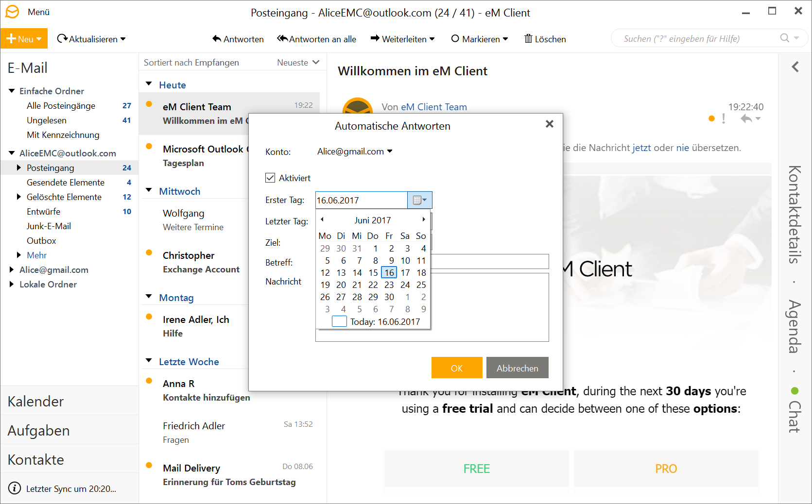Viewport: 812px width, 504px height.
Task: Collapse the Einfache Ordner tree
Action: pos(12,91)
